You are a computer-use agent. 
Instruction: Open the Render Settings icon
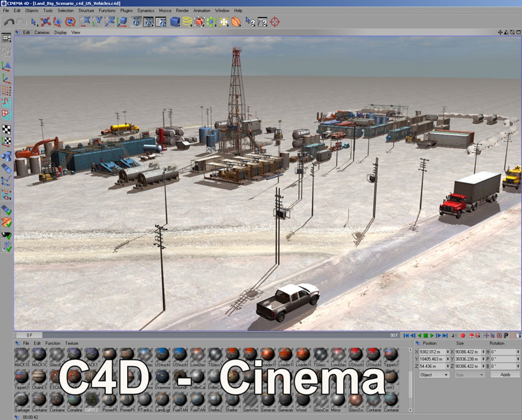click(x=161, y=22)
